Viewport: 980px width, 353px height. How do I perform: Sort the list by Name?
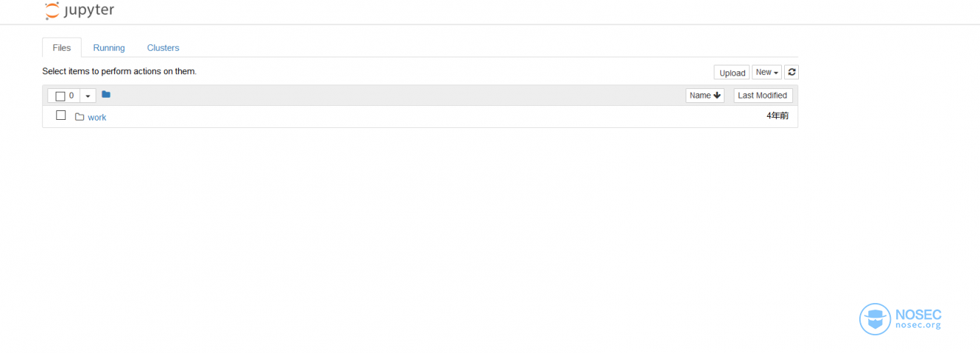[x=705, y=96]
